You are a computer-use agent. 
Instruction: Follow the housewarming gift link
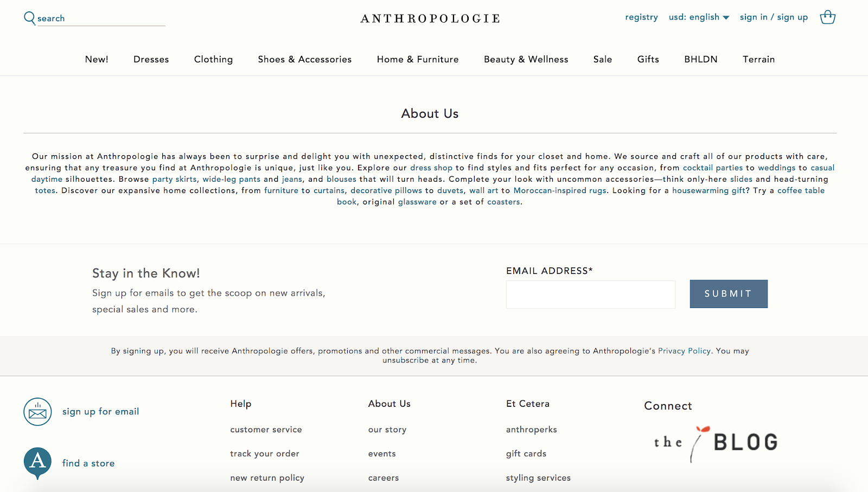click(x=709, y=191)
